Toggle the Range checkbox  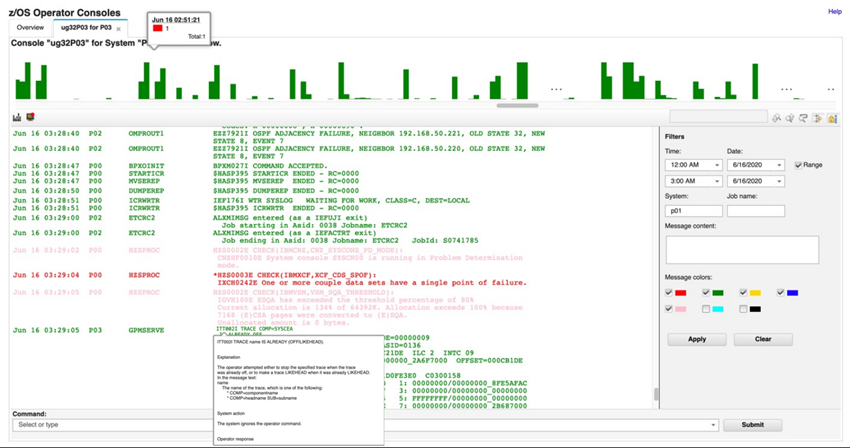798,165
